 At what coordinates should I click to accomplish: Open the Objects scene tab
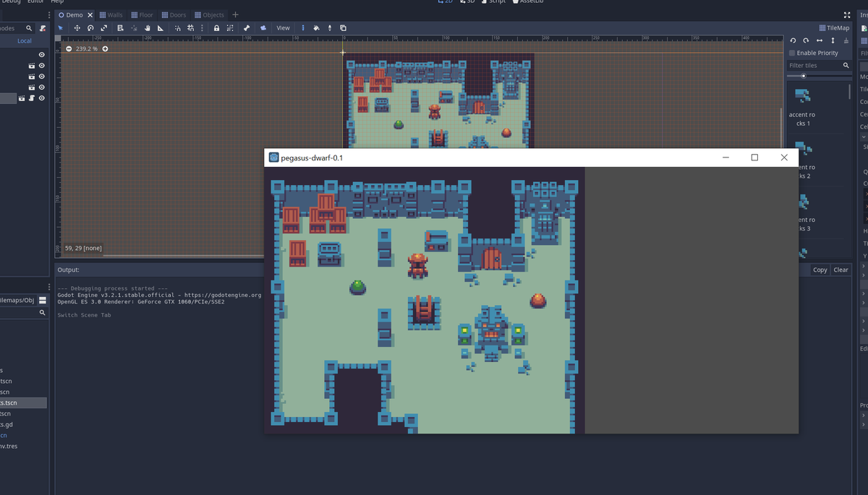pyautogui.click(x=209, y=14)
